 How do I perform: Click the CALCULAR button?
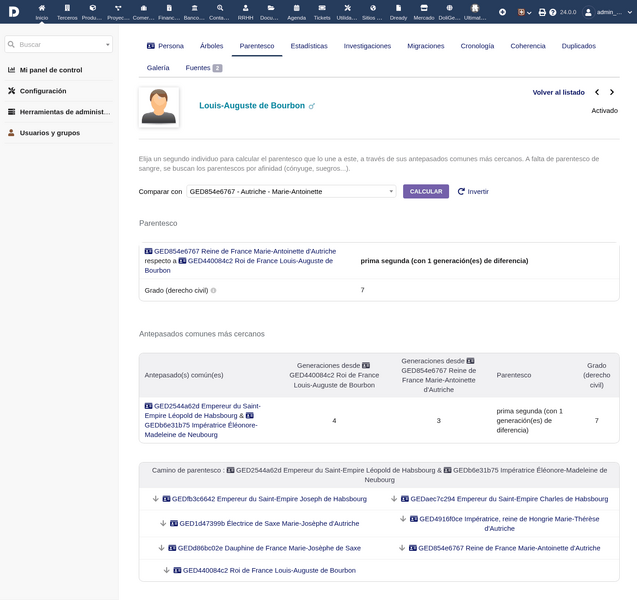pyautogui.click(x=426, y=191)
